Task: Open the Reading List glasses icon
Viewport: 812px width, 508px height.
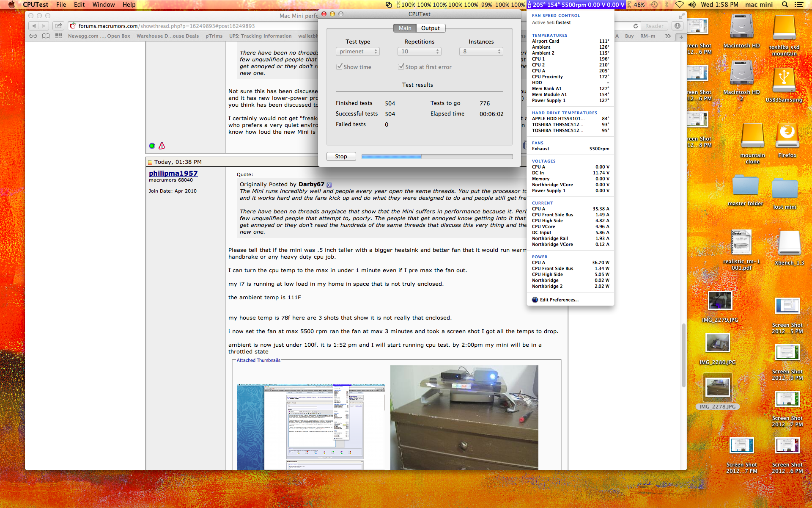Action: coord(33,36)
